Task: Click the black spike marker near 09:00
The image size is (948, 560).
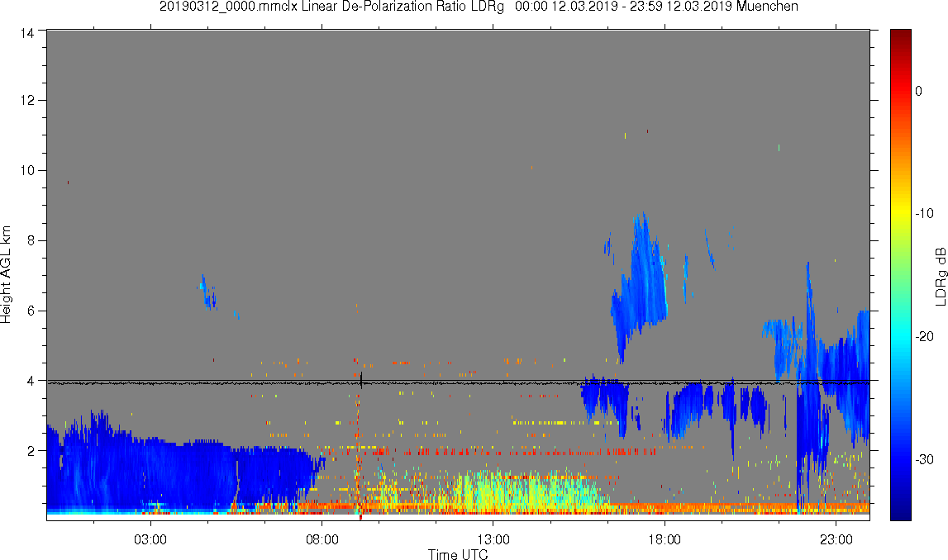Action: (x=361, y=379)
